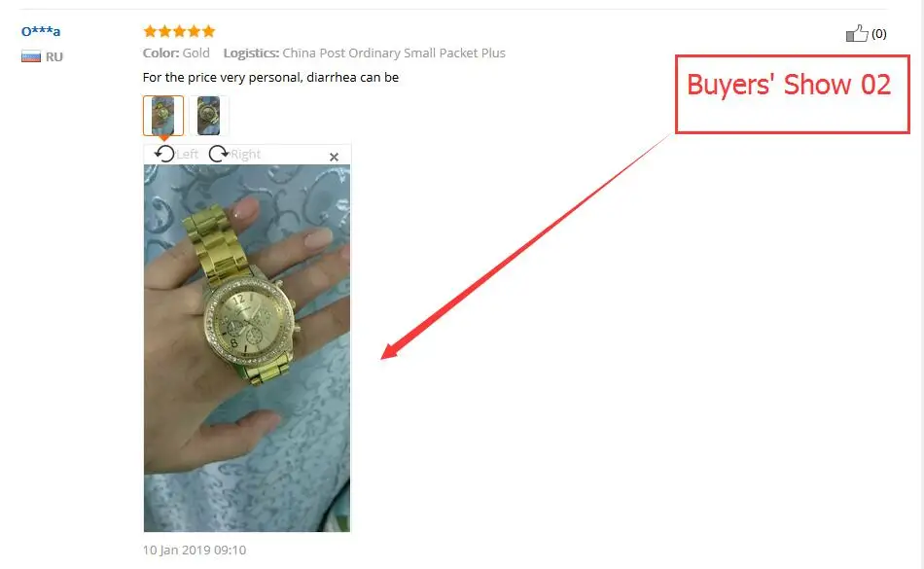The height and width of the screenshot is (569, 924).
Task: Click the Right rotate label
Action: coord(245,155)
